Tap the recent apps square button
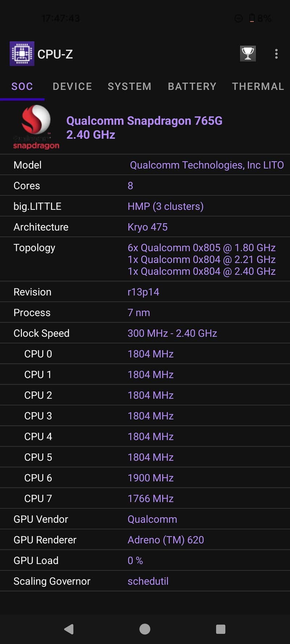 (221, 629)
